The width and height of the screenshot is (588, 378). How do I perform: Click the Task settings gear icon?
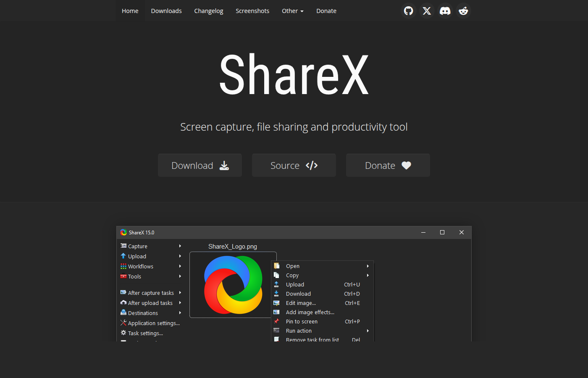[x=123, y=333]
